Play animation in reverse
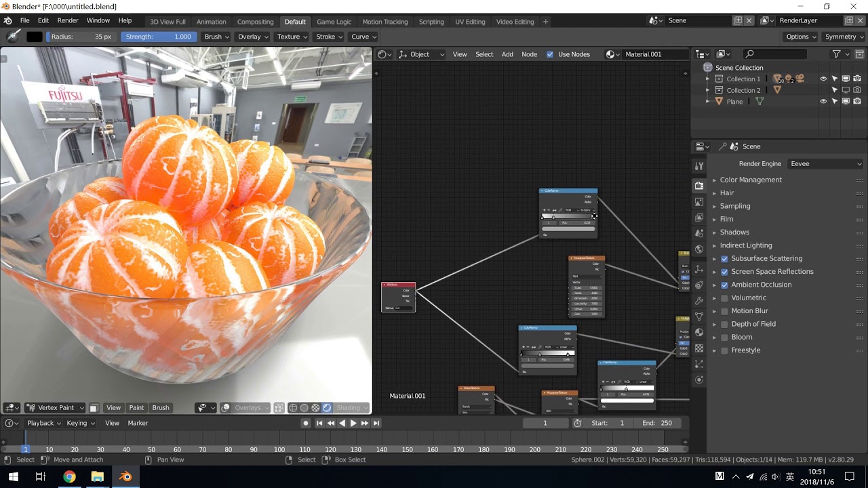 click(x=342, y=423)
